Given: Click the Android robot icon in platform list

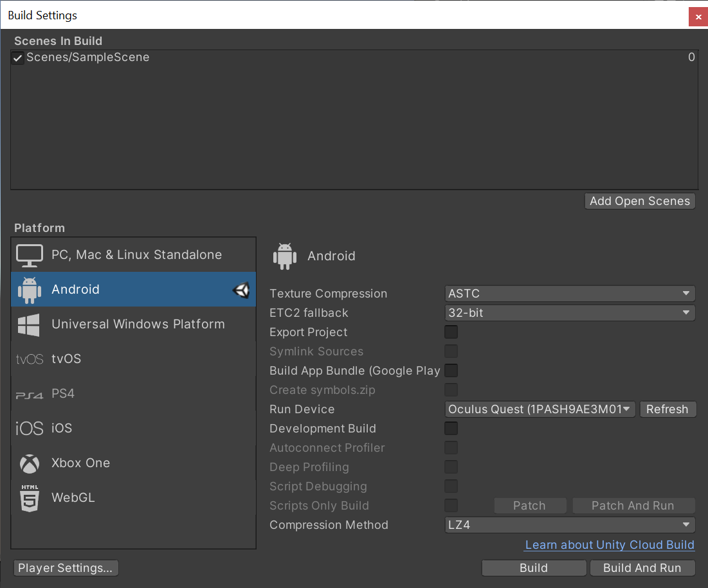Looking at the screenshot, I should [x=30, y=290].
